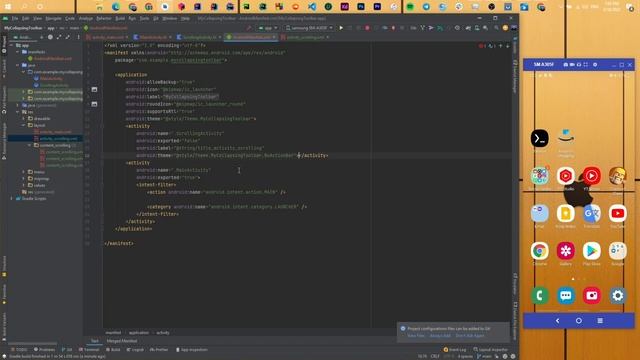Open the run configuration 'app' dropdown
Screen dimensions: 640x360
268,28
